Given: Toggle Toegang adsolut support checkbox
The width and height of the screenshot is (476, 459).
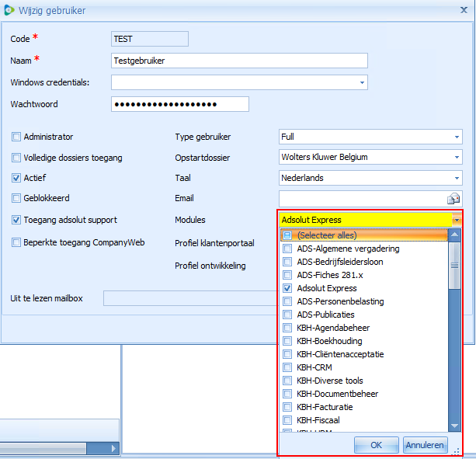Looking at the screenshot, I should point(16,220).
